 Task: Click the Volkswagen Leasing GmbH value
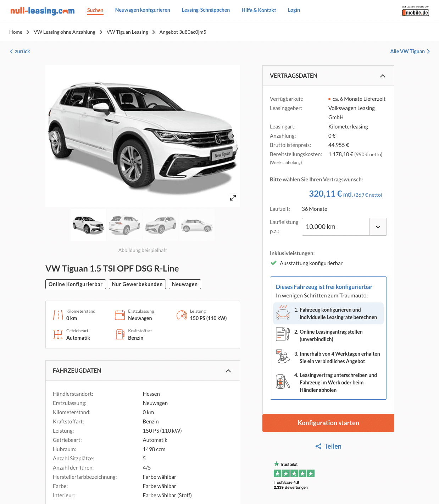pos(351,113)
